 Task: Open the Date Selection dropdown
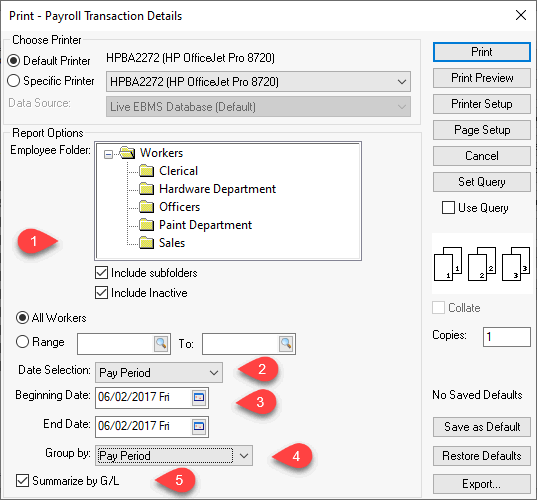159,373
